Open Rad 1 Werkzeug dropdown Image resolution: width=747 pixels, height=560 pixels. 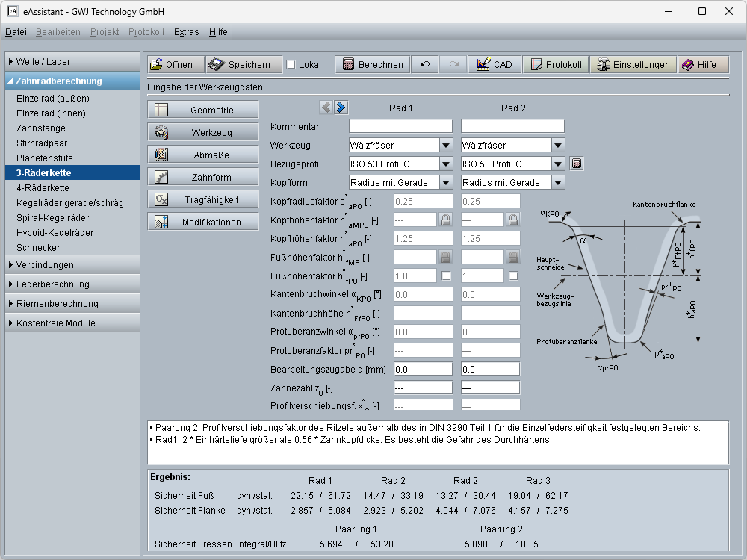point(446,145)
